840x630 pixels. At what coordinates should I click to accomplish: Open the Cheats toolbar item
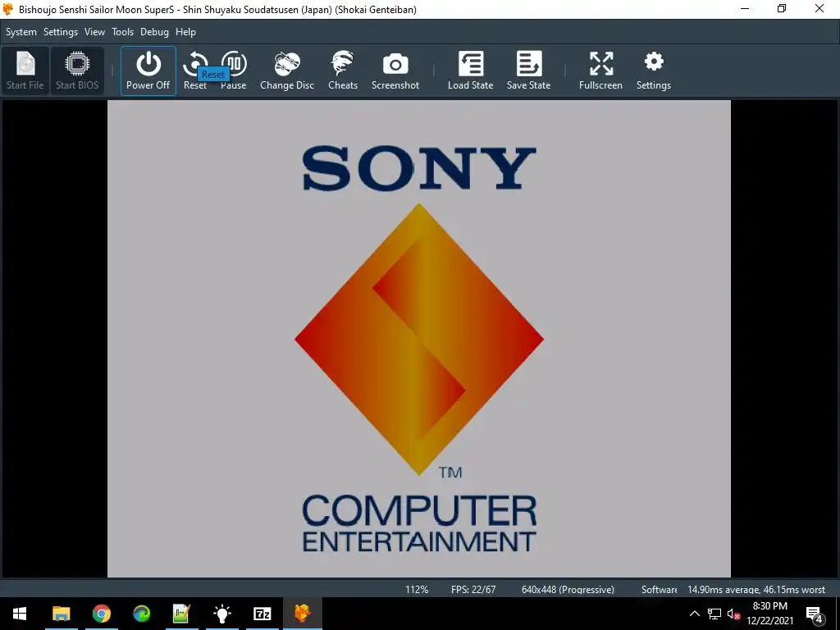tap(343, 71)
